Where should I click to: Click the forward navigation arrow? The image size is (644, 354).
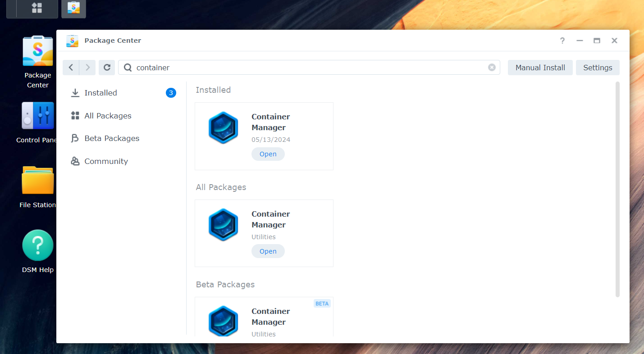click(88, 67)
